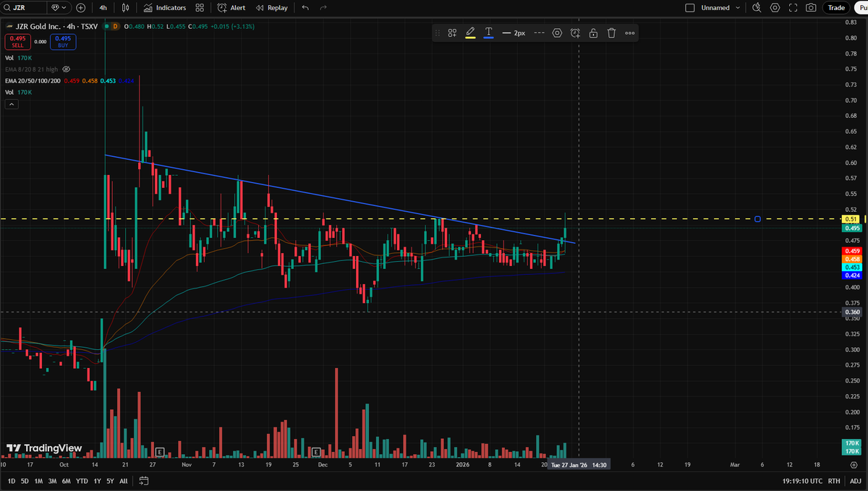
Task: Select the 5Y time range
Action: tap(110, 481)
